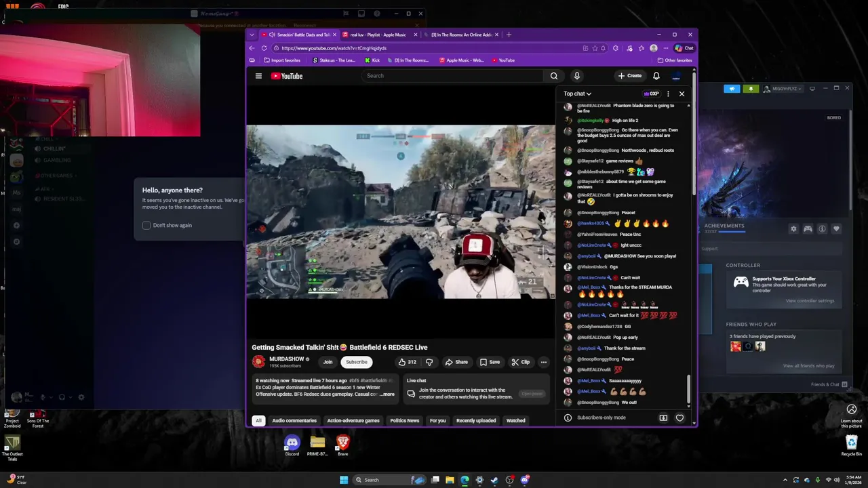
Task: Open the YouTube account avatar menu
Action: pos(676,76)
